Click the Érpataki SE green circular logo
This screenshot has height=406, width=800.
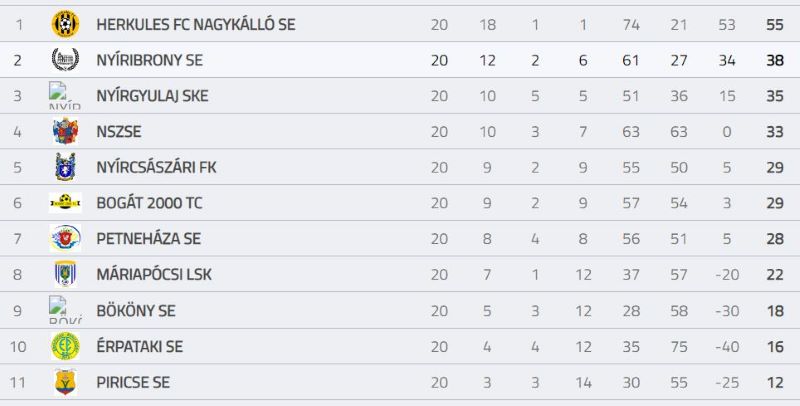[x=65, y=346]
